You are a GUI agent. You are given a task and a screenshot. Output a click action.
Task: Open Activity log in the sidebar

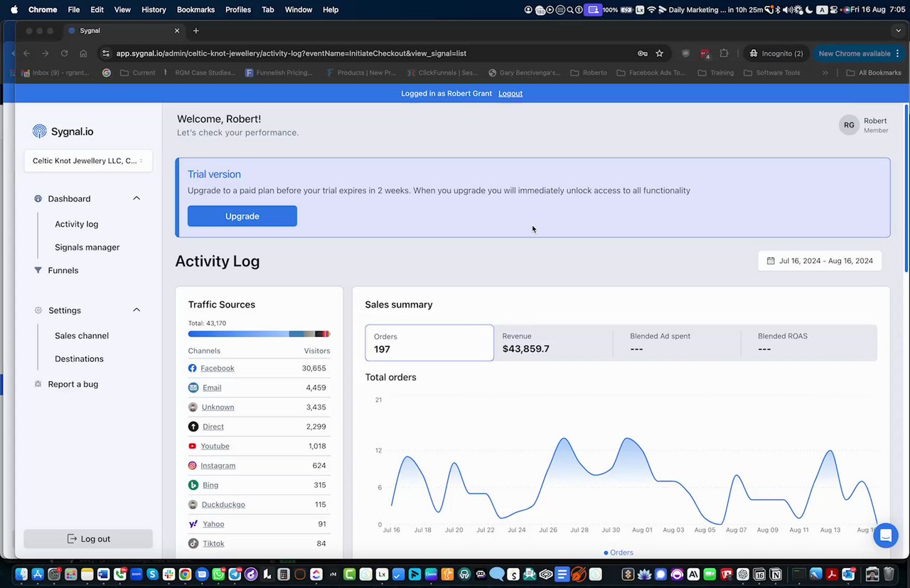point(77,224)
